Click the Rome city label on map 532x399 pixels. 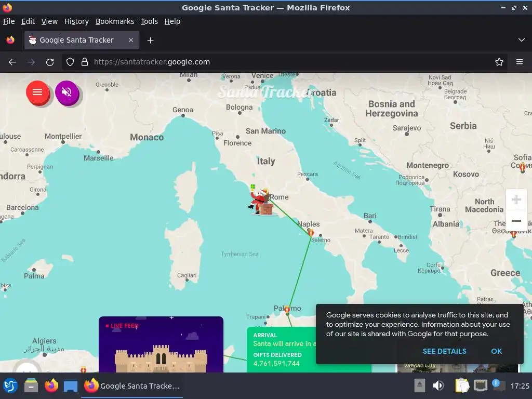click(x=279, y=197)
